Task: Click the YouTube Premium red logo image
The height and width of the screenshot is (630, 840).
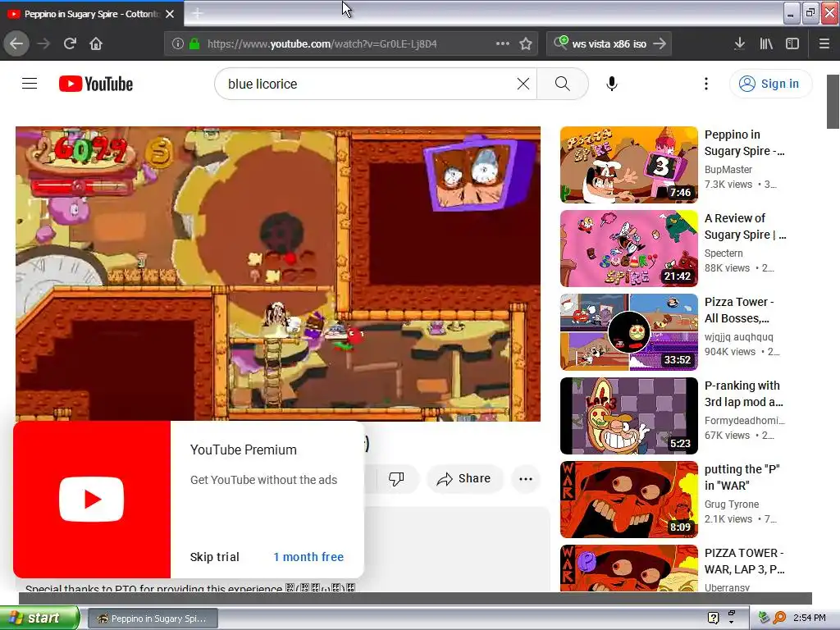Action: (x=92, y=500)
